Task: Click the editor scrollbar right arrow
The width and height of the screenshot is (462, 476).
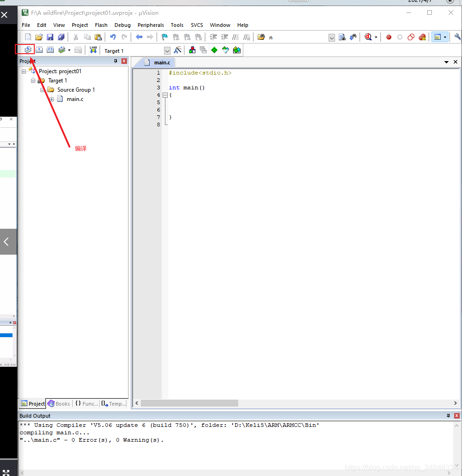Action: tap(456, 403)
